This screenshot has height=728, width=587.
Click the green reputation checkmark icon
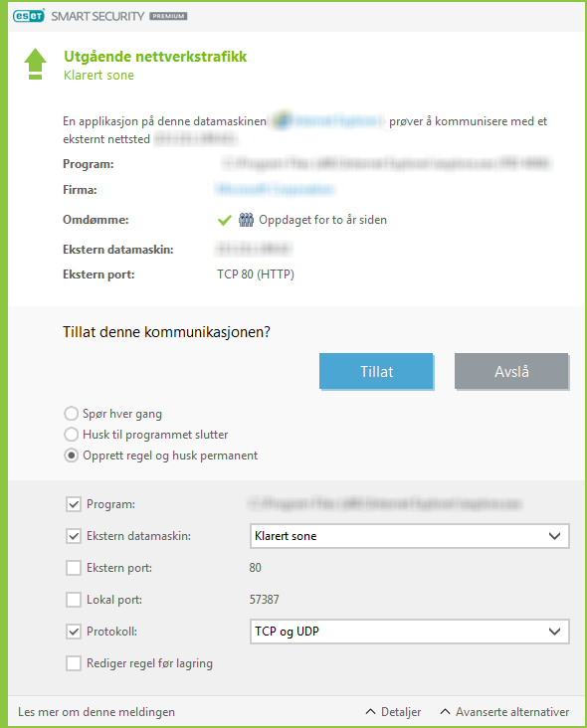224,220
